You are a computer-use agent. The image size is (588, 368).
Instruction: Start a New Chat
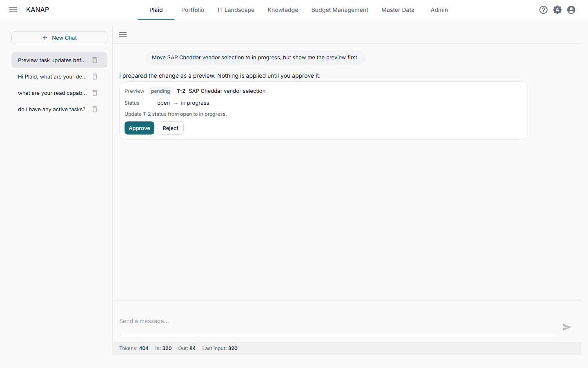click(59, 38)
